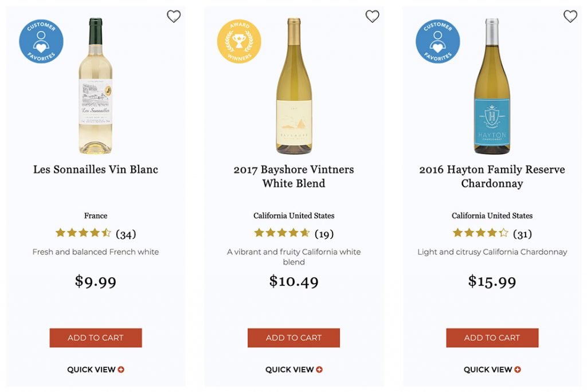Image resolution: width=587 pixels, height=392 pixels.
Task: Click the plus icon beside Les Sonnailles Quick View
Action: click(122, 369)
